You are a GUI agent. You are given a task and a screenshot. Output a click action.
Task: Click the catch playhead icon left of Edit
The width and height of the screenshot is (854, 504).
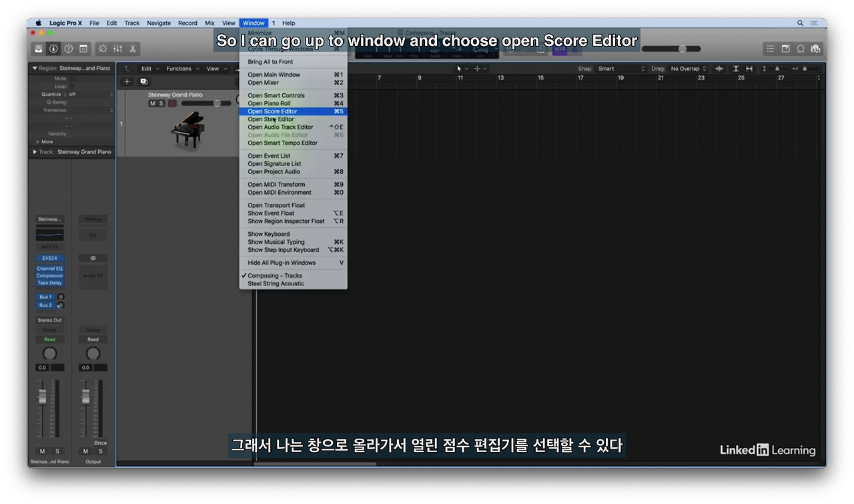[127, 69]
